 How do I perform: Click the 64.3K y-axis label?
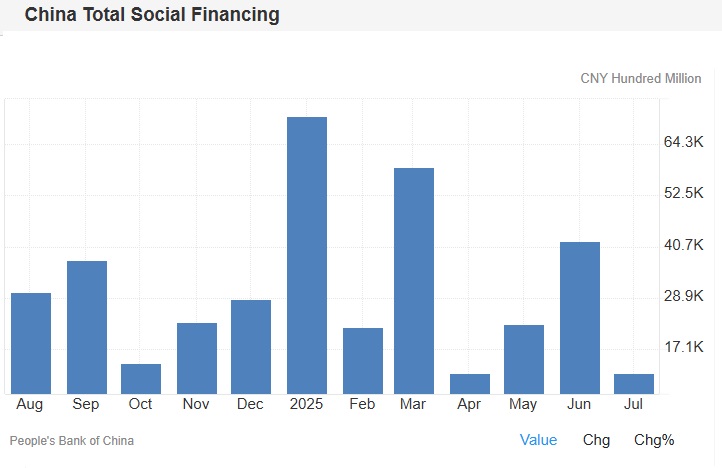(684, 142)
